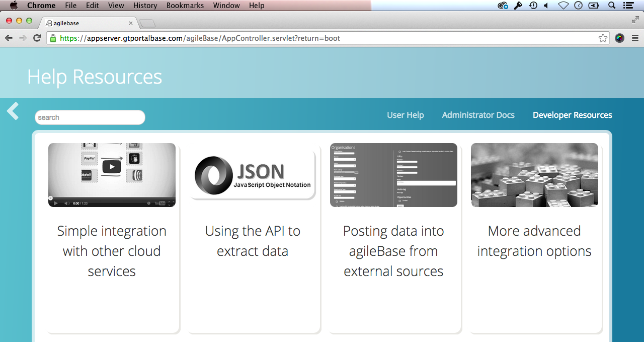Open macOS Spotlight search magnifier
The image size is (644, 342).
click(x=612, y=6)
